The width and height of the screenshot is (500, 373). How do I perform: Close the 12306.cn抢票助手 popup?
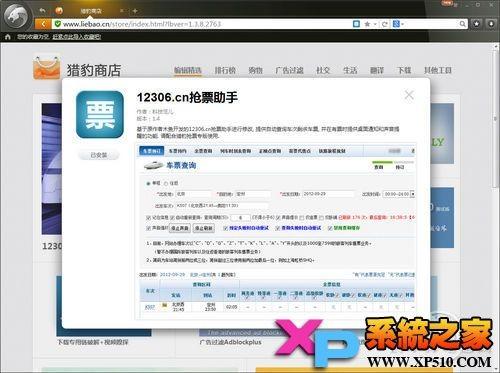409,95
